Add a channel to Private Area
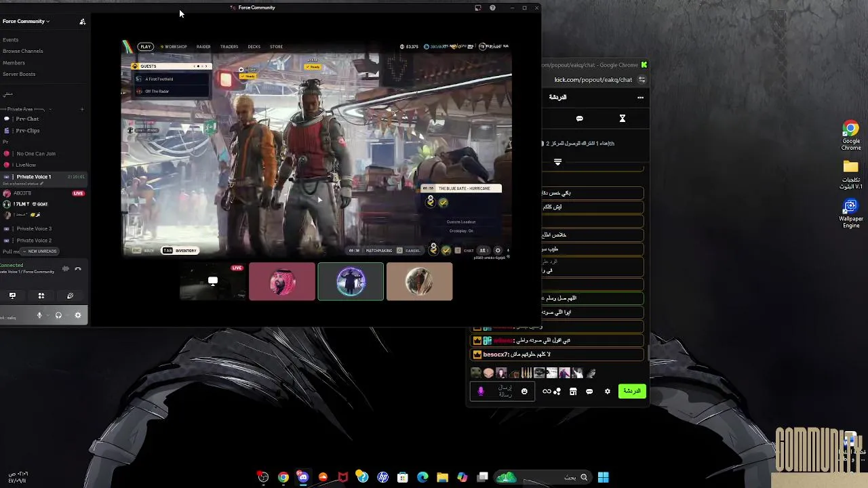868x488 pixels. 82,109
